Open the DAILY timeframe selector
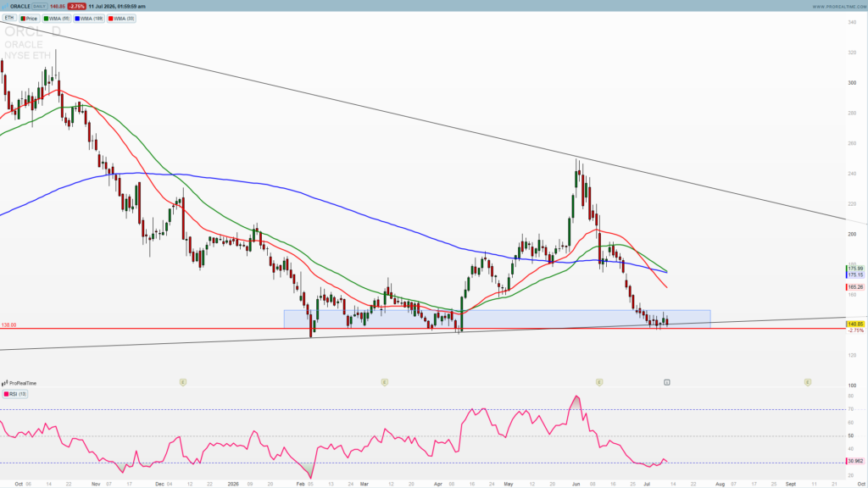 coord(39,7)
